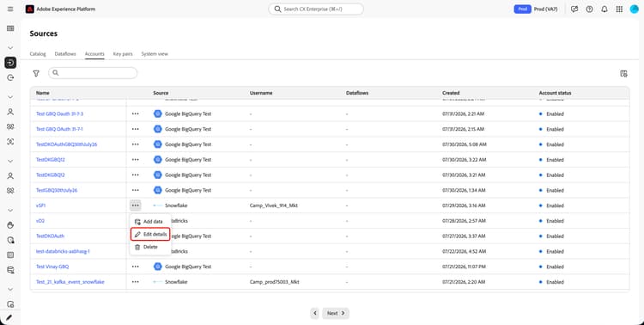644x325 pixels.
Task: Select the 07/29/2026, 3:16 AM created date
Action: click(464, 205)
